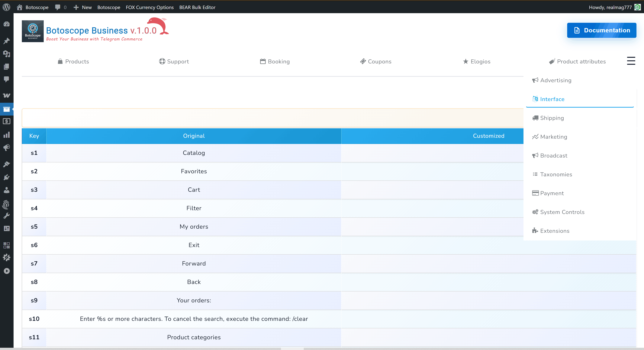Click the Documentation button
644x350 pixels.
click(x=601, y=30)
